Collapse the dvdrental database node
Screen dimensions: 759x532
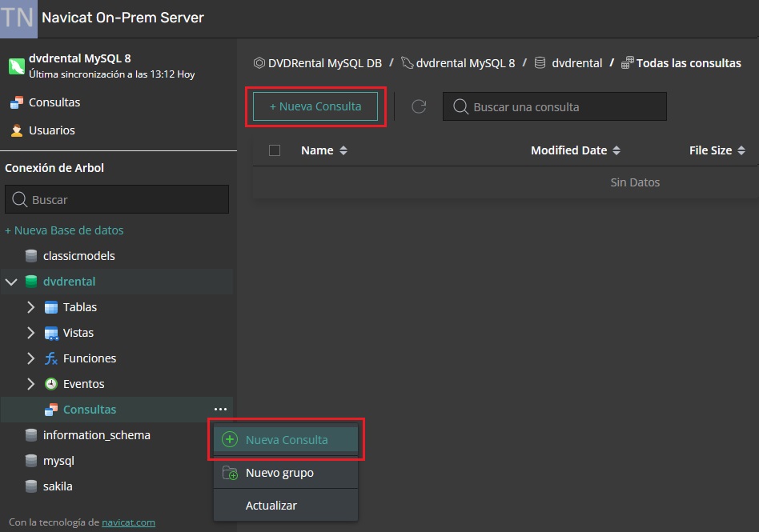(11, 282)
